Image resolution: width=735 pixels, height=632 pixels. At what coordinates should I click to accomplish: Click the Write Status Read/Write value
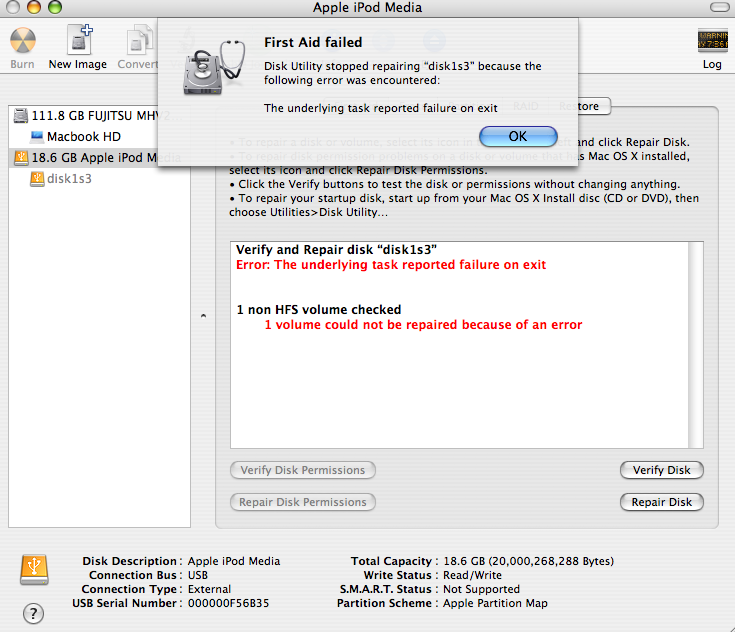point(472,575)
